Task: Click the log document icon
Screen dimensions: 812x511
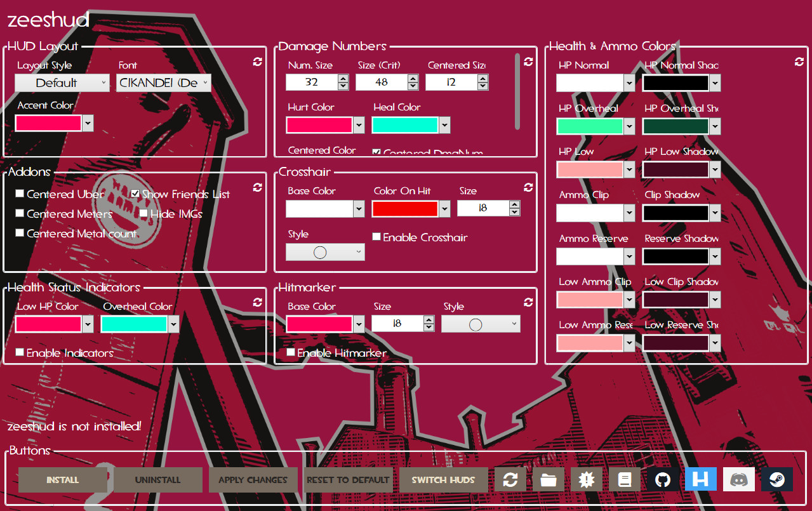Action: pyautogui.click(x=624, y=479)
